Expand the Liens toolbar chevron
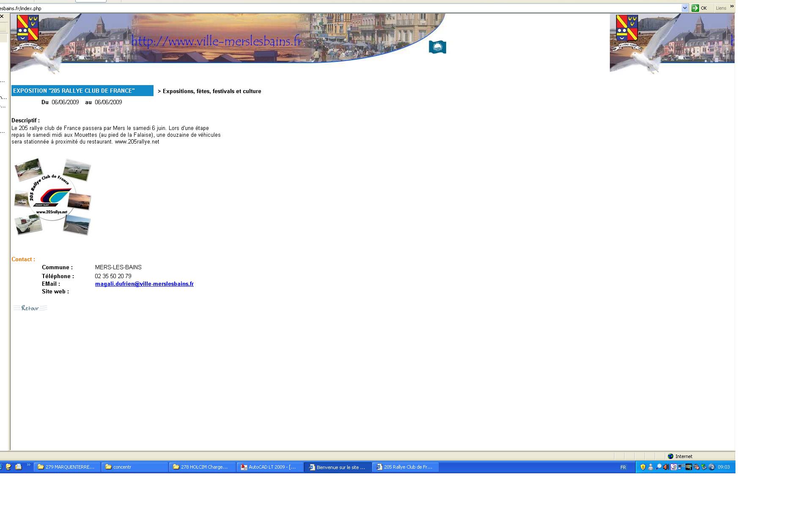The height and width of the screenshot is (508, 812). (732, 7)
